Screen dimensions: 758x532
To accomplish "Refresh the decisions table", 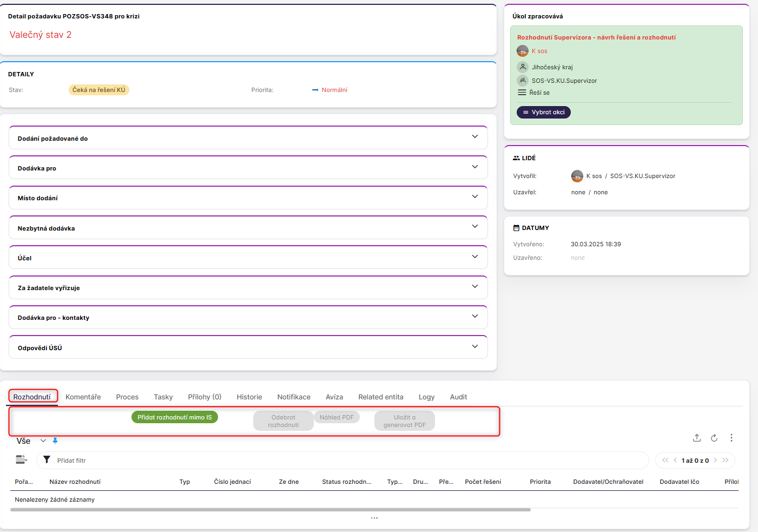I will point(714,438).
